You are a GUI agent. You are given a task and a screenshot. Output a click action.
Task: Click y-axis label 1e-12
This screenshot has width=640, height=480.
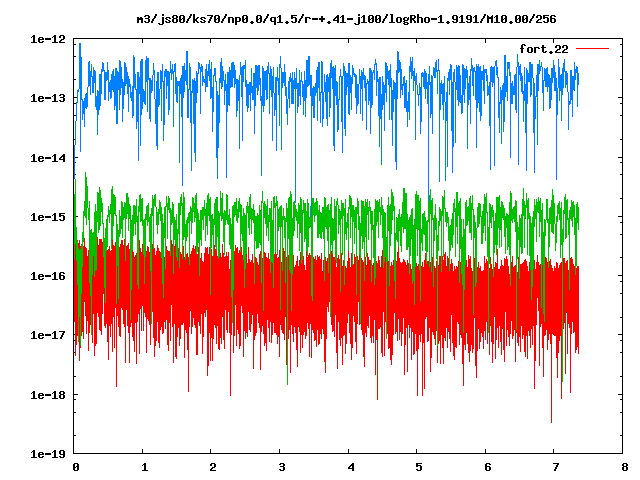pos(48,39)
